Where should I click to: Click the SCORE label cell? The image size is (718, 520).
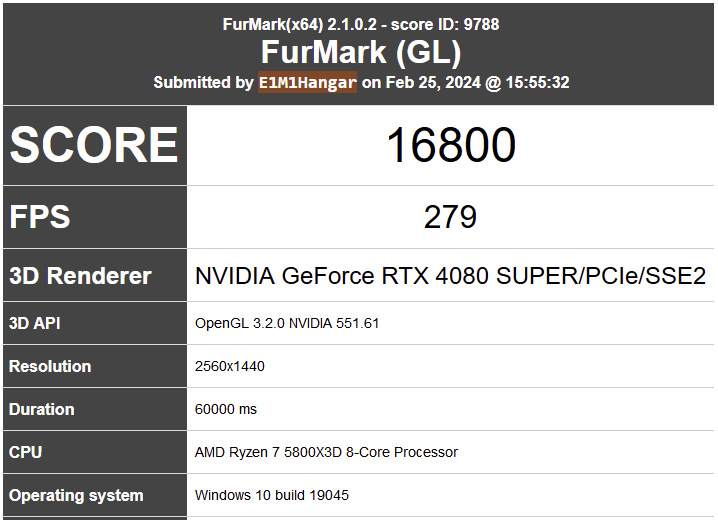point(95,146)
